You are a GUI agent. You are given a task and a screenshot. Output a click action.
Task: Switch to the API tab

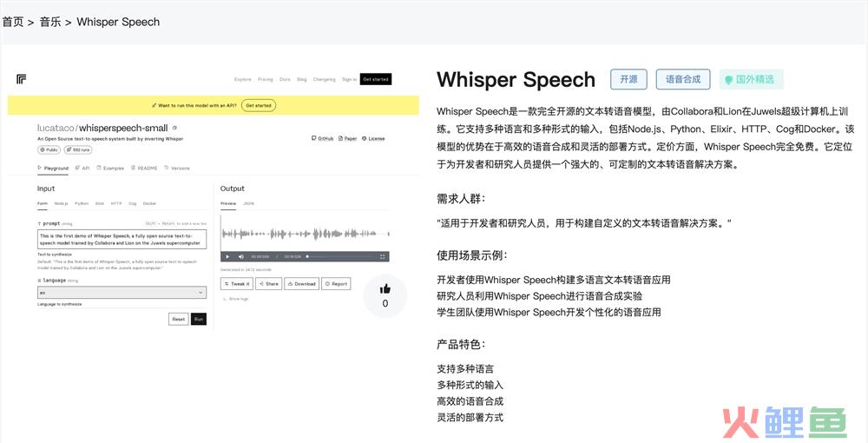pos(82,168)
